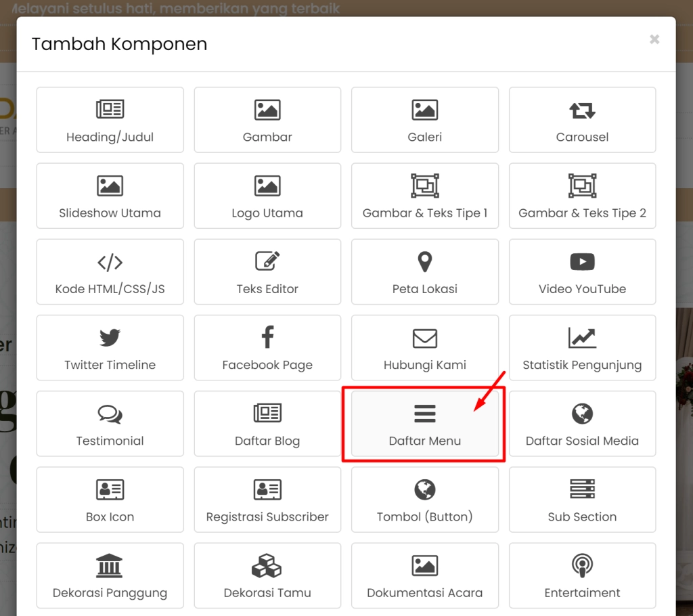Click the Entertaiment microphone icon
The image size is (693, 616).
(582, 566)
